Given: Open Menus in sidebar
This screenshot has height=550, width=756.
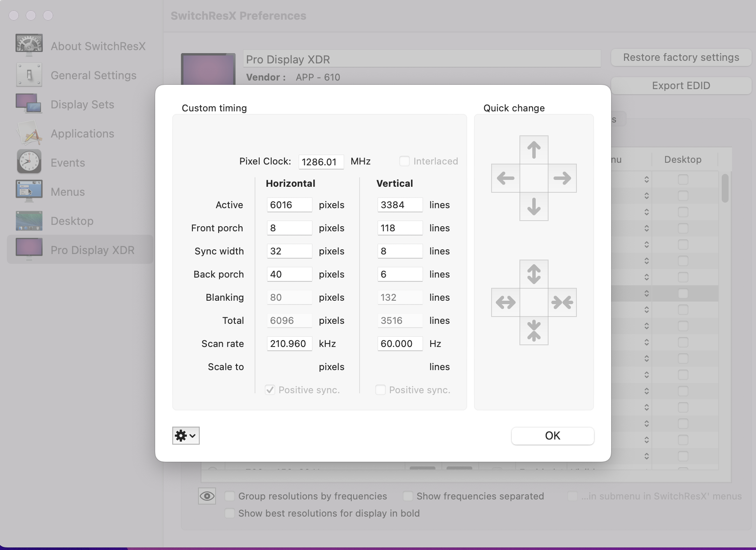Looking at the screenshot, I should pyautogui.click(x=81, y=192).
